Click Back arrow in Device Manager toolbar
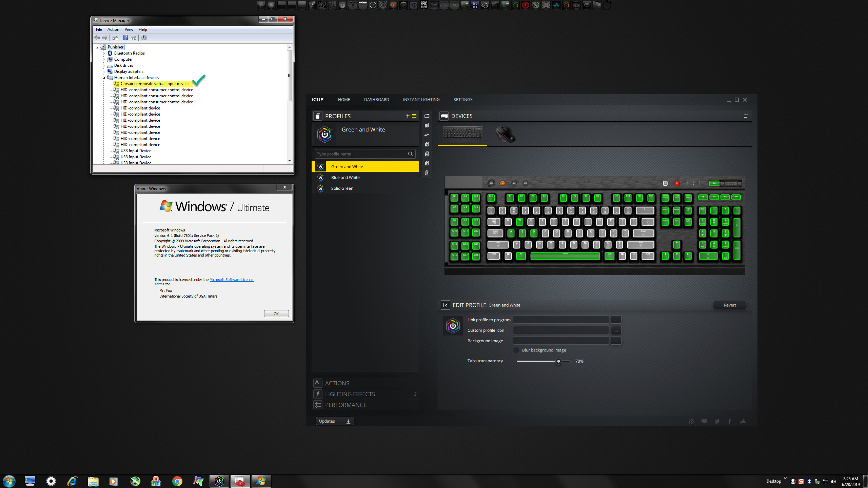This screenshot has height=488, width=868. click(97, 38)
